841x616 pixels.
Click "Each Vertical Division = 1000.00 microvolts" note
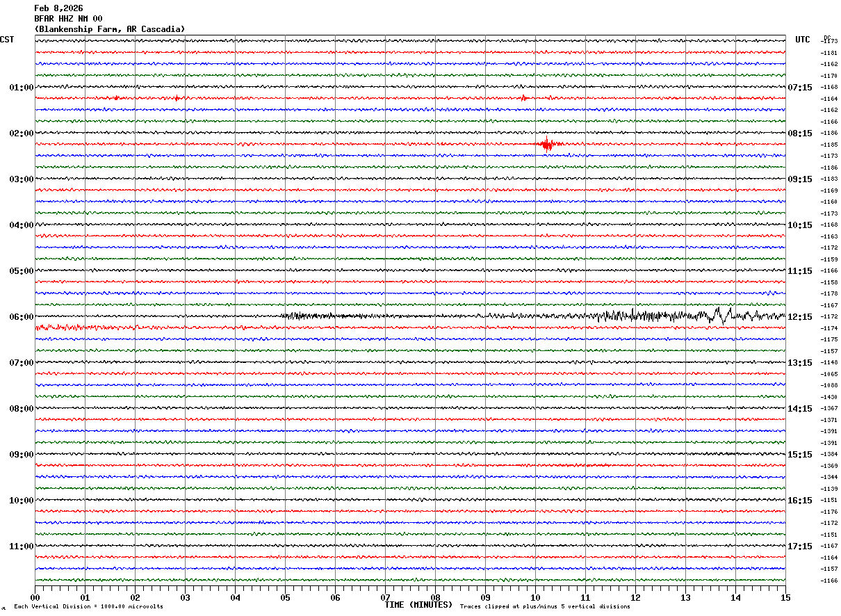[88, 607]
